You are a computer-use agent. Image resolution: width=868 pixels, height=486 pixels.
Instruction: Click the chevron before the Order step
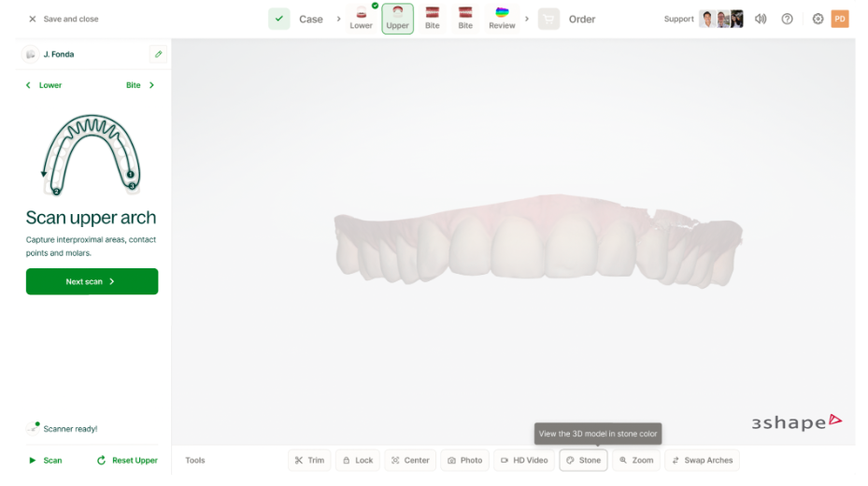pos(527,19)
